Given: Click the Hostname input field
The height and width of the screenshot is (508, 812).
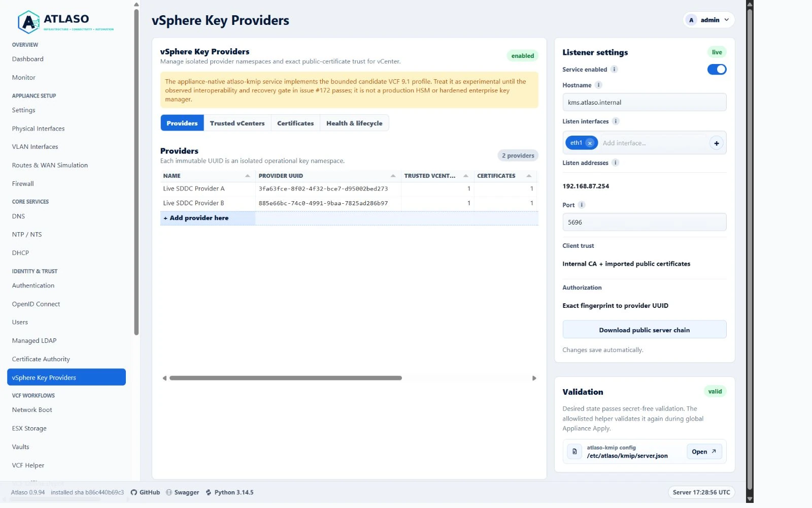Looking at the screenshot, I should tap(644, 102).
